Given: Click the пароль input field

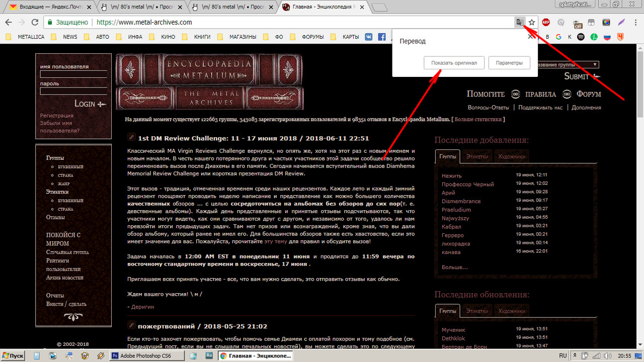Looking at the screenshot, I should pyautogui.click(x=73, y=91).
